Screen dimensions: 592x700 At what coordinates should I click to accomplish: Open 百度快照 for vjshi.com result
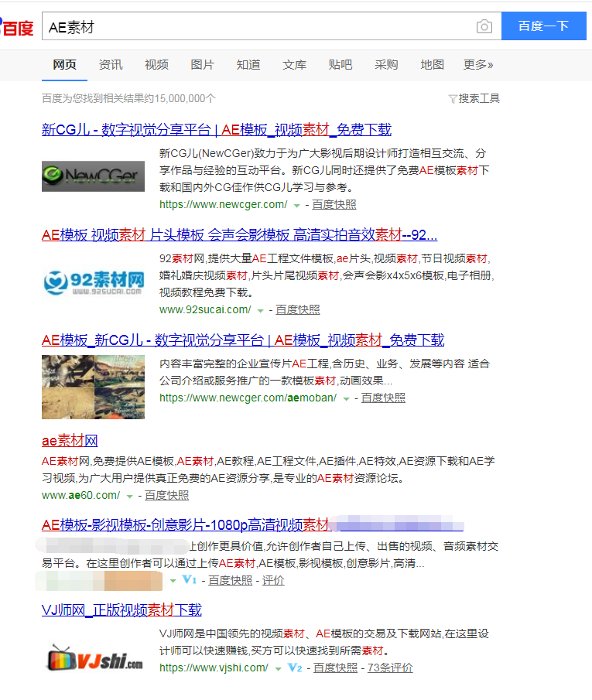click(x=336, y=668)
